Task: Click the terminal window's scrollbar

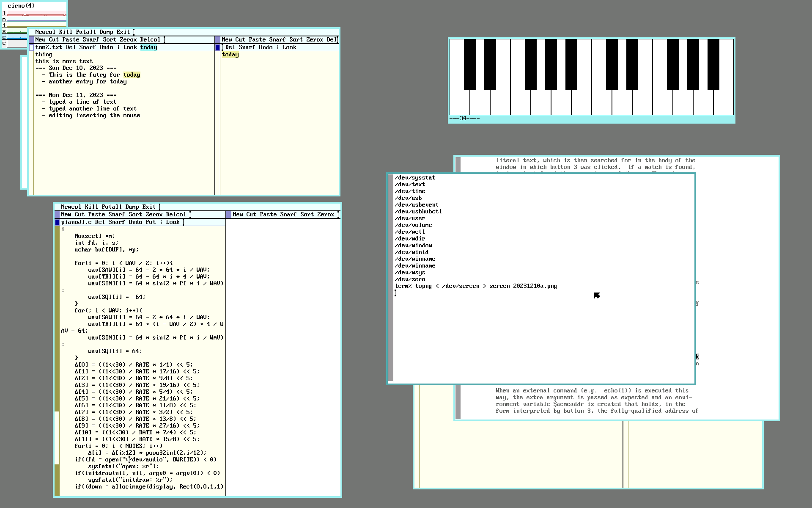Action: coord(391,277)
